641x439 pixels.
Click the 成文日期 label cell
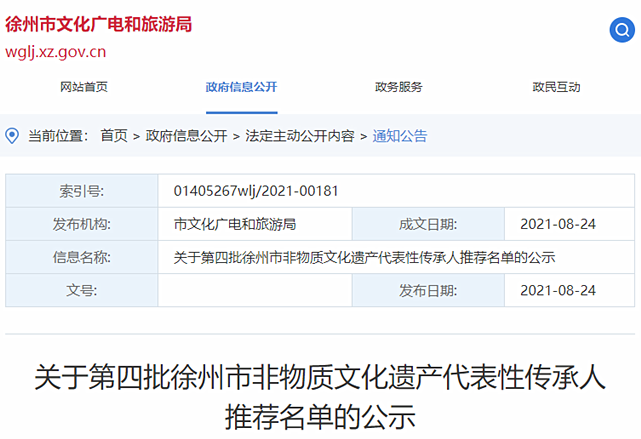coord(428,224)
